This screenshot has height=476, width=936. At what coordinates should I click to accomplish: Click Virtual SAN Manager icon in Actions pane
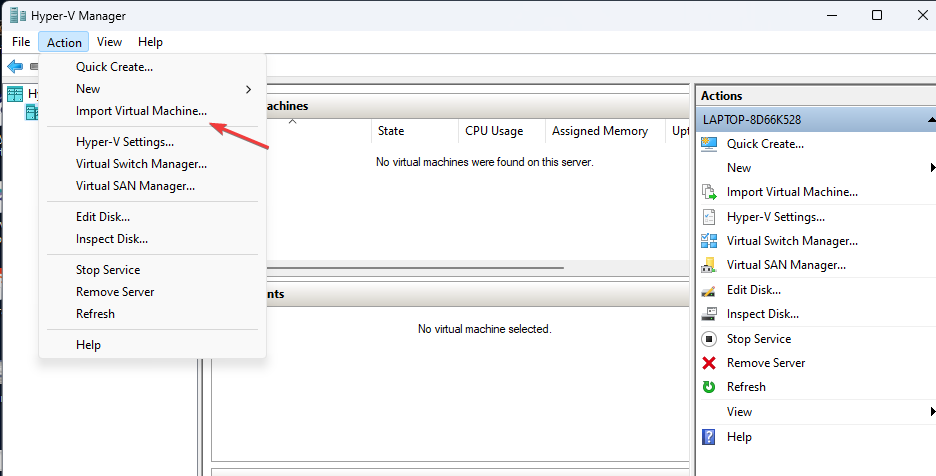tap(709, 265)
